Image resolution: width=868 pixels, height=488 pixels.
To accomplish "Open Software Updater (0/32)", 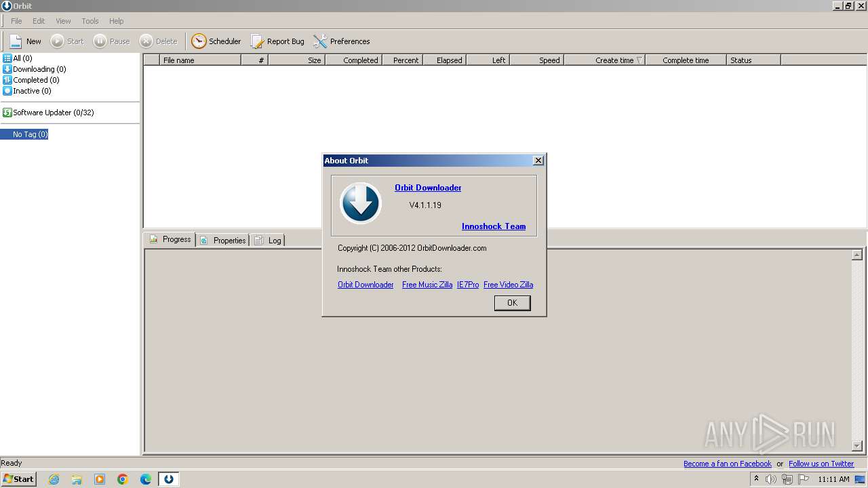I will pyautogui.click(x=48, y=113).
